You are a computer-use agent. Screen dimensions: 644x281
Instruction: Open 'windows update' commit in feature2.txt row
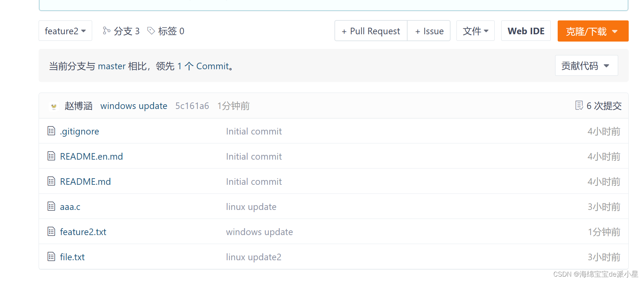tap(259, 232)
